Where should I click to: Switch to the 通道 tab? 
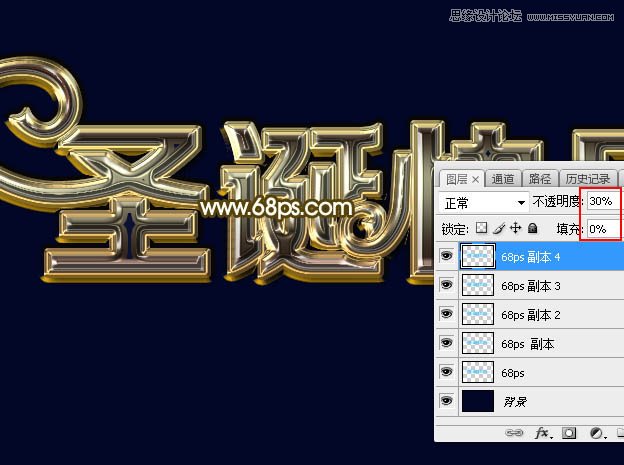coord(503,179)
